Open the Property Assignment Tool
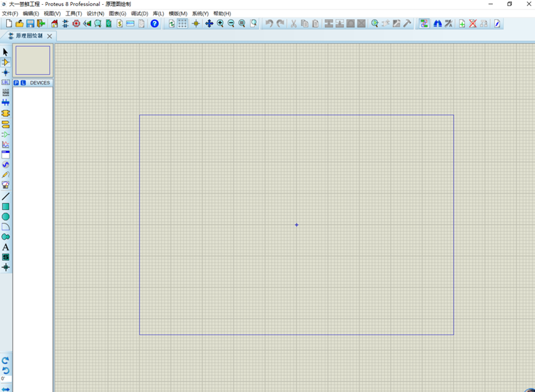Viewport: 535px width, 392px height. (449, 24)
